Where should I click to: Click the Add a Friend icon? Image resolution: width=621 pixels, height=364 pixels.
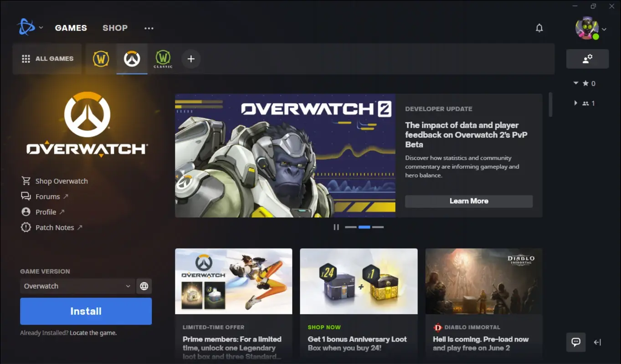587,58
